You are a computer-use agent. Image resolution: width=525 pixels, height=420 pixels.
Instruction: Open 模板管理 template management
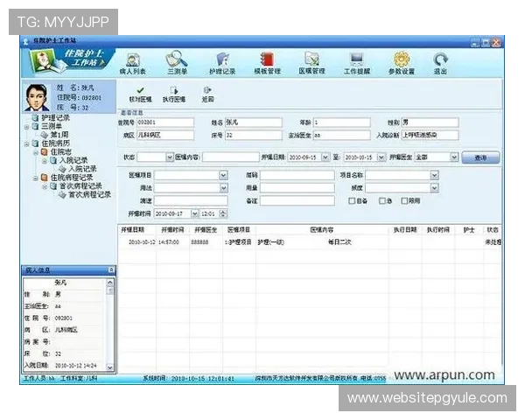[x=267, y=64]
